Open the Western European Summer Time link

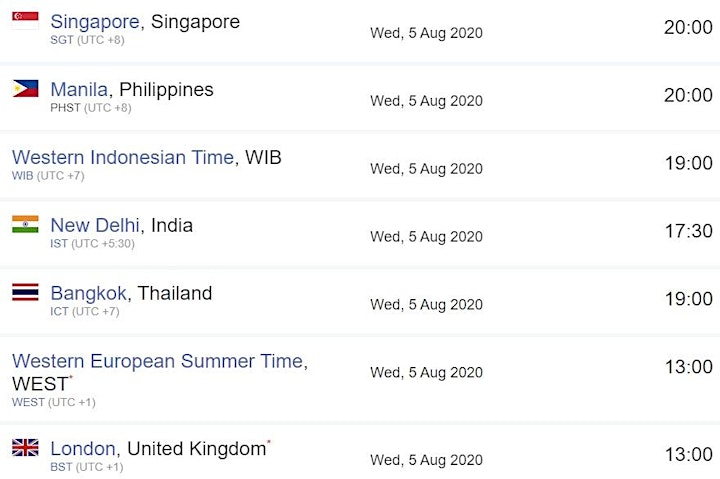[x=158, y=361]
